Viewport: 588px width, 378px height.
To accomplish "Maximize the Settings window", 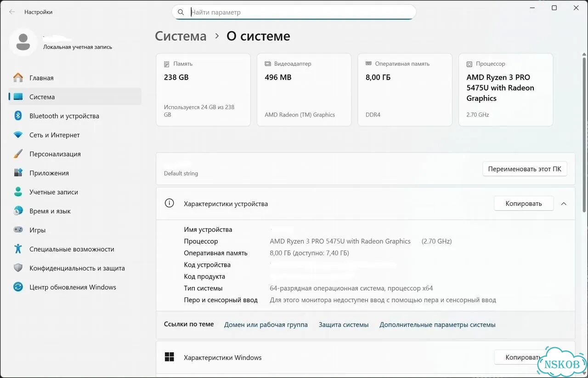I will click(554, 8).
